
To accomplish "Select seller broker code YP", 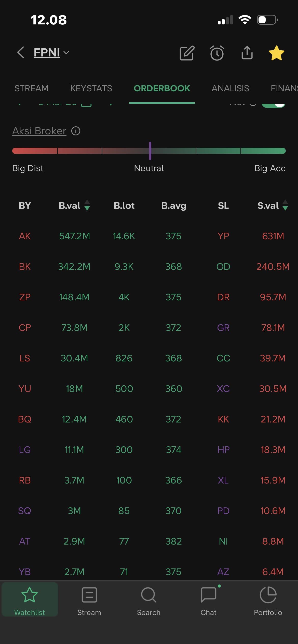I will click(x=223, y=236).
